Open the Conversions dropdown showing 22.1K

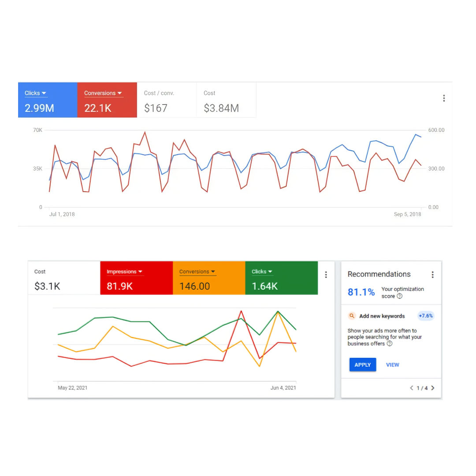coord(103,93)
